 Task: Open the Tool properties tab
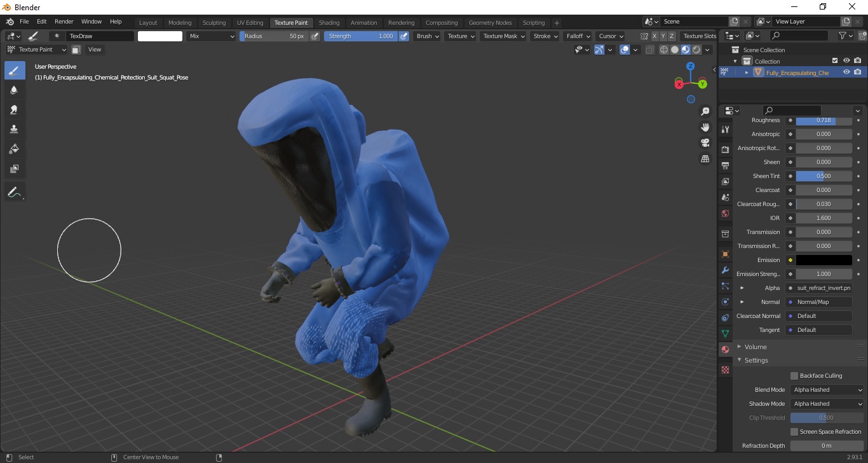coord(725,129)
